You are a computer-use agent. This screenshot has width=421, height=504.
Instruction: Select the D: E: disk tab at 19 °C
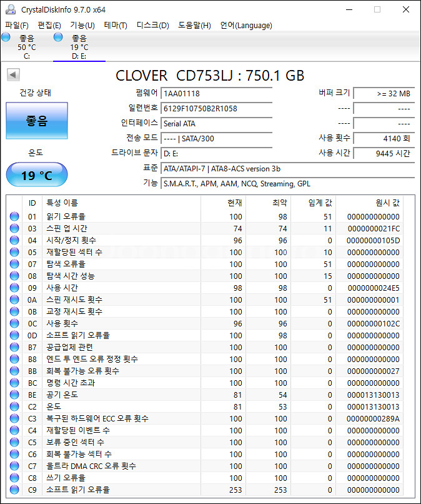(79, 47)
